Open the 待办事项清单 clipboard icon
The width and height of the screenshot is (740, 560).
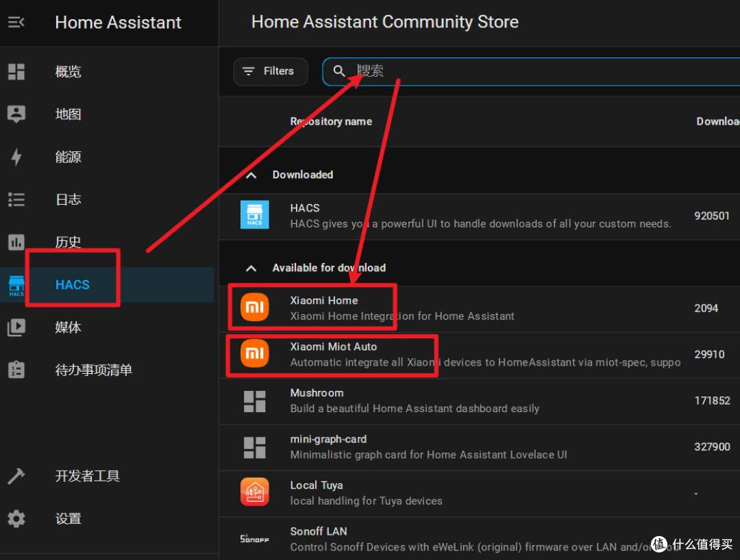coord(16,370)
